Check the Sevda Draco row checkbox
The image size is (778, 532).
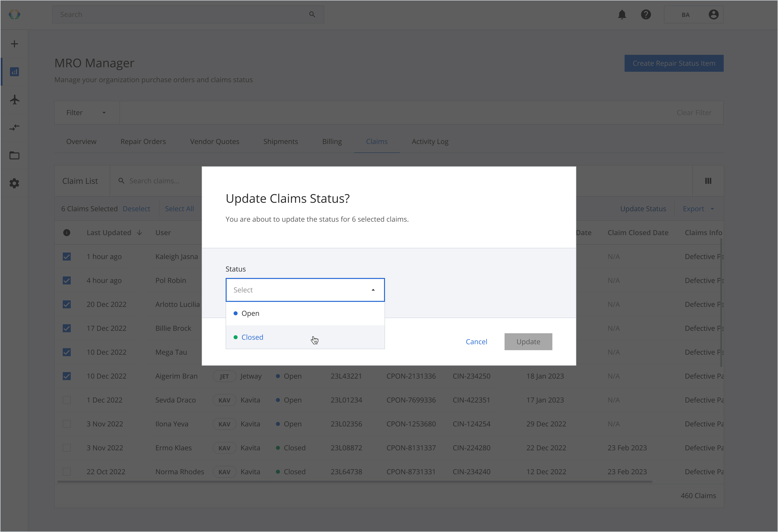tap(67, 400)
